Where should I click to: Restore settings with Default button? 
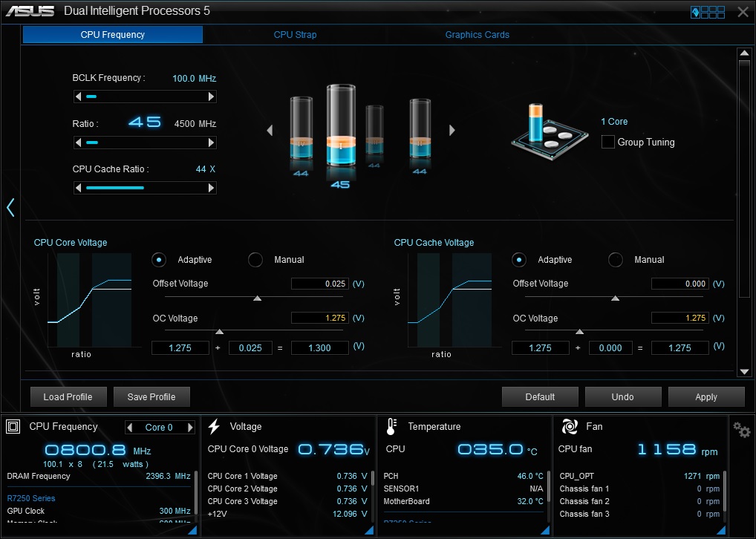tap(540, 396)
